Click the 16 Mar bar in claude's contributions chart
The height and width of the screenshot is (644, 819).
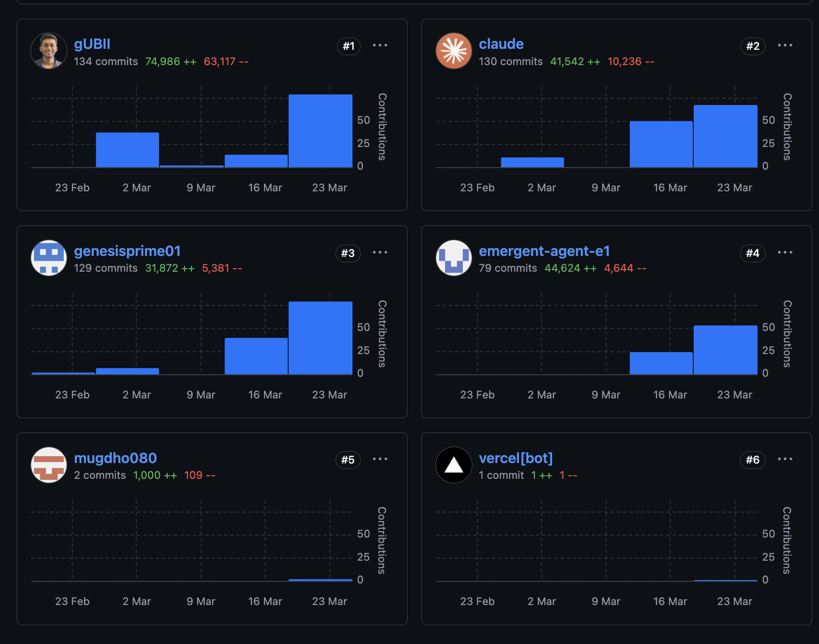point(662,143)
